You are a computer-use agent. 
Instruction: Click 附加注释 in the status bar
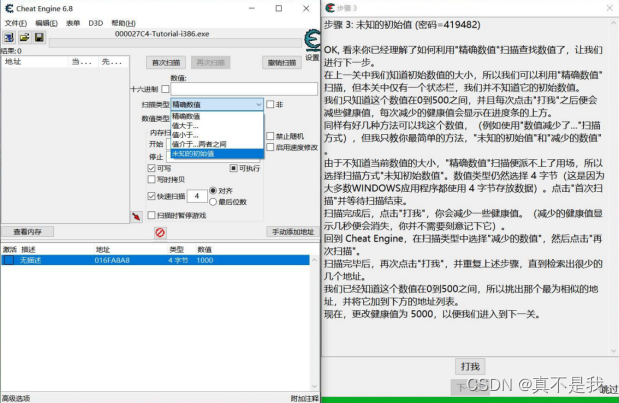[304, 398]
